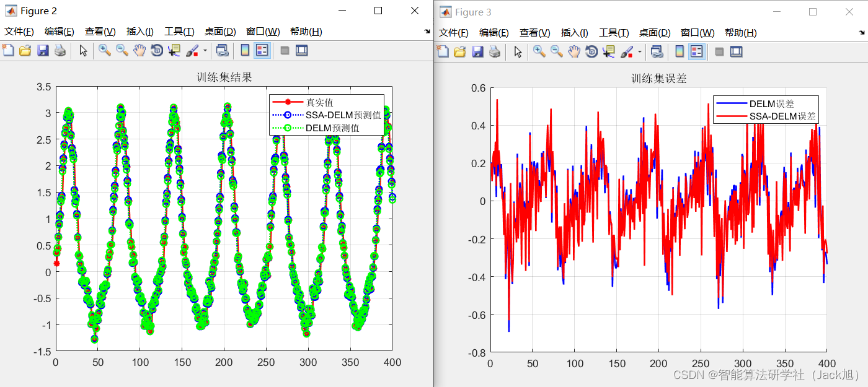Open 窗口(W) menu in Figure 3
The height and width of the screenshot is (387, 868).
click(697, 33)
